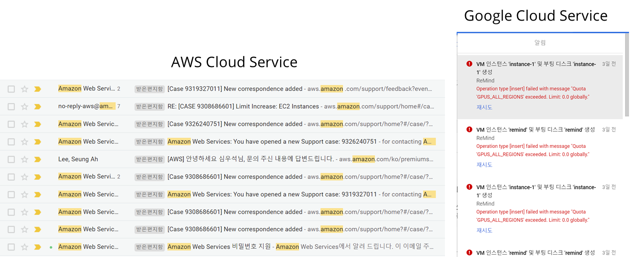Click 재시도 under the second instance-1 alert
This screenshot has width=644, height=257.
click(484, 230)
